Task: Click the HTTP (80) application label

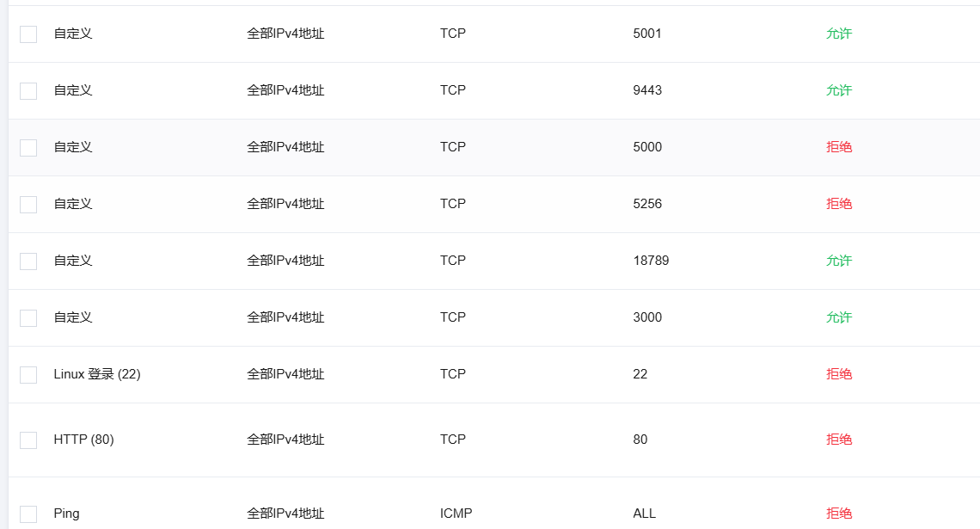Action: click(x=83, y=440)
